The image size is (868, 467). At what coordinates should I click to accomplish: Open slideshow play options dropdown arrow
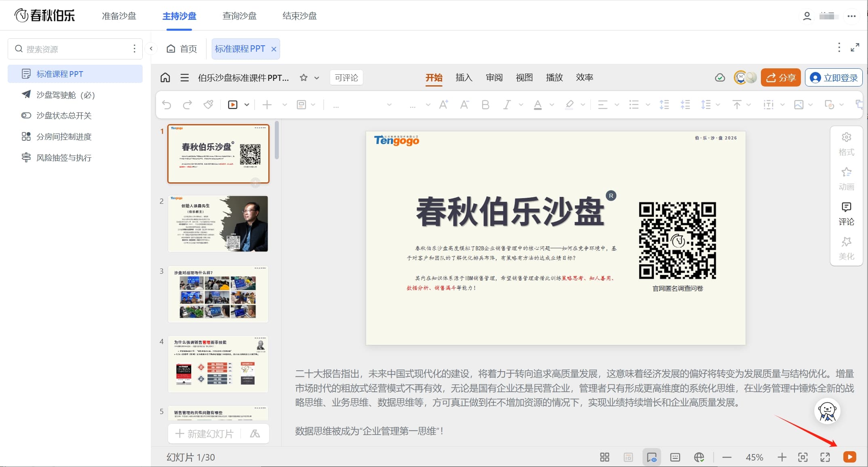pyautogui.click(x=246, y=105)
